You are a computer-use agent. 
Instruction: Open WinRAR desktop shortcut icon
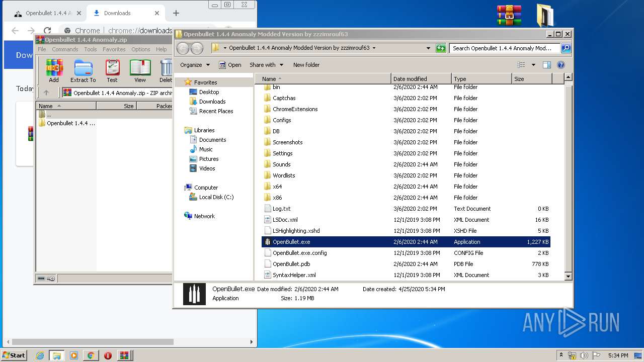[509, 16]
